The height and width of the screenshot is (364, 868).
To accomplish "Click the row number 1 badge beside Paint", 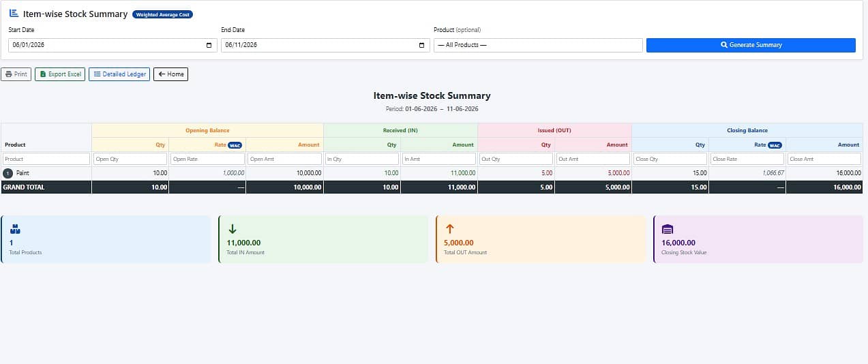I will 8,174.
